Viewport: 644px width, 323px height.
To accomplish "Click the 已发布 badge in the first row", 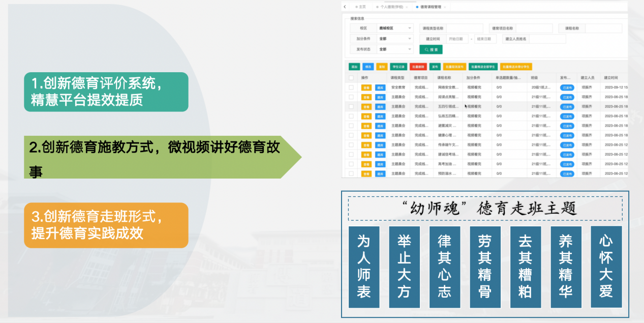I will 567,87.
